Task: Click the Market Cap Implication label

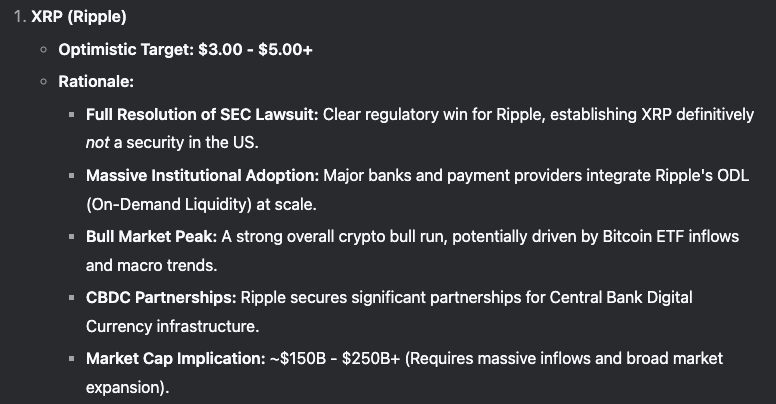Action: (175, 358)
